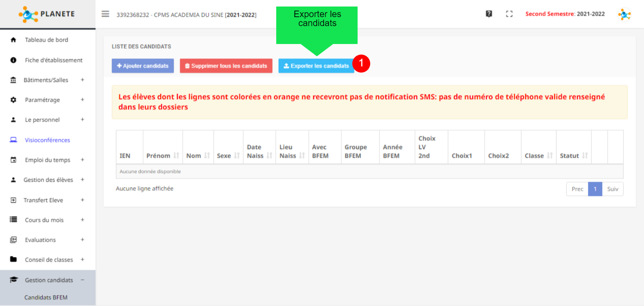Click the PLANETE logo
Viewport: 644px width, 306px height.
coord(47,14)
